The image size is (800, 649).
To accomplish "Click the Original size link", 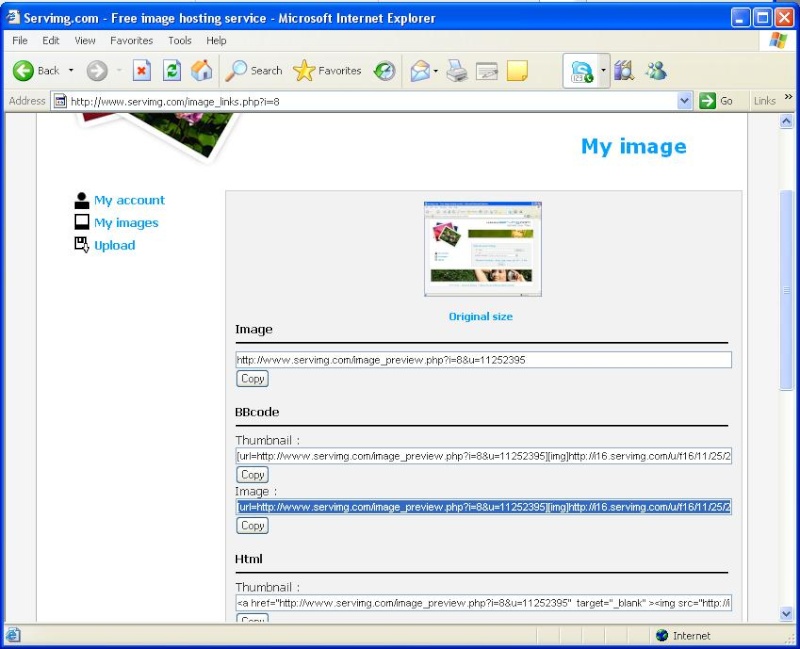I will click(x=481, y=316).
